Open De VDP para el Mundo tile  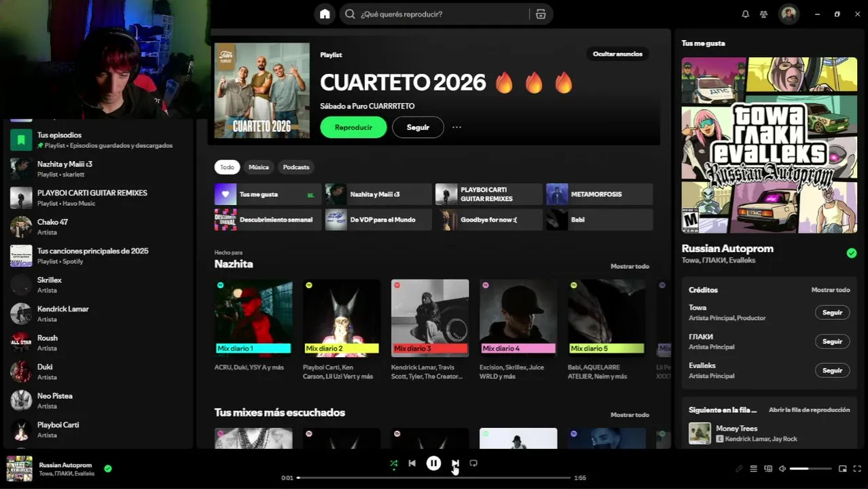coord(378,219)
